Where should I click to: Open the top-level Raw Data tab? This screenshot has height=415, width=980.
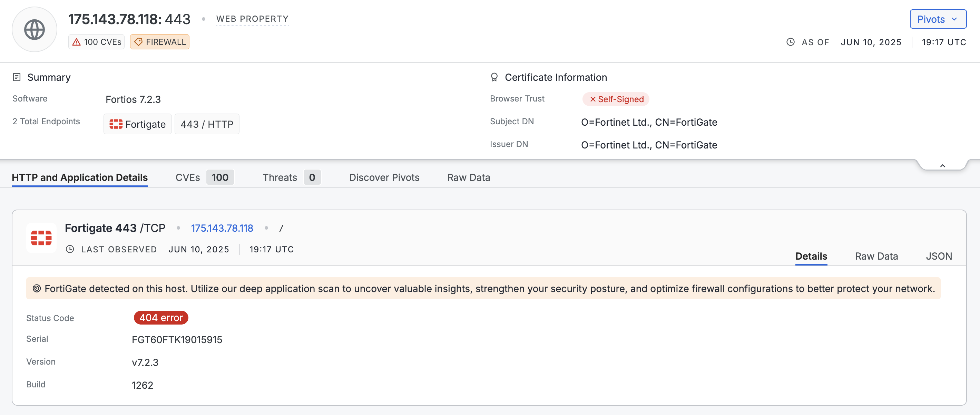coord(468,177)
